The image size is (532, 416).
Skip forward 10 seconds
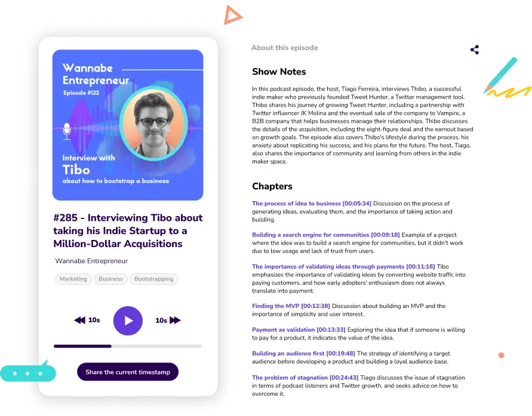[168, 321]
